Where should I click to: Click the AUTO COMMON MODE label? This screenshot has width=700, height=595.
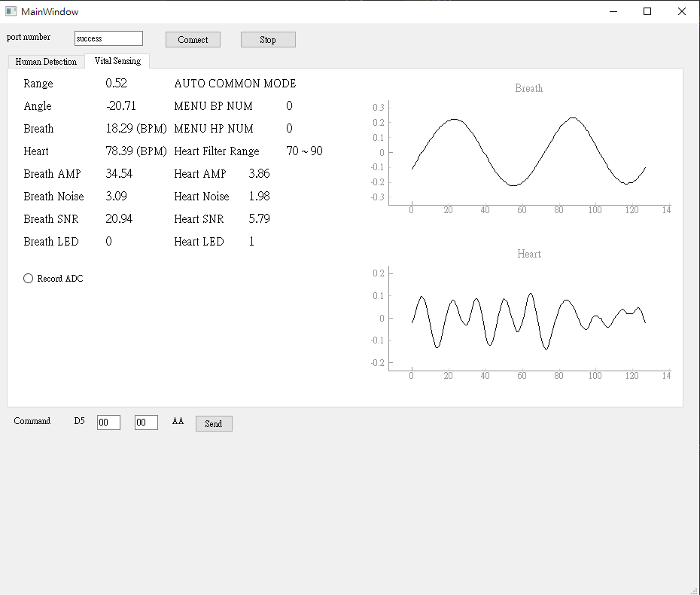[x=235, y=84]
